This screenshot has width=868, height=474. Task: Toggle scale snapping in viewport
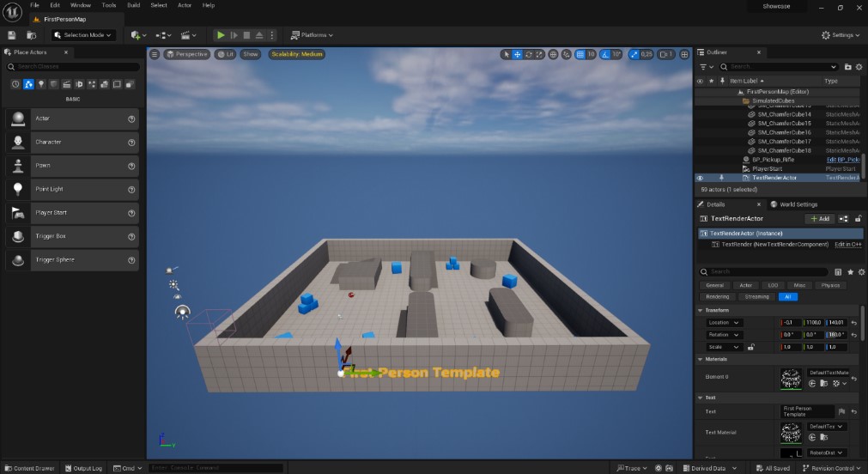(x=634, y=54)
